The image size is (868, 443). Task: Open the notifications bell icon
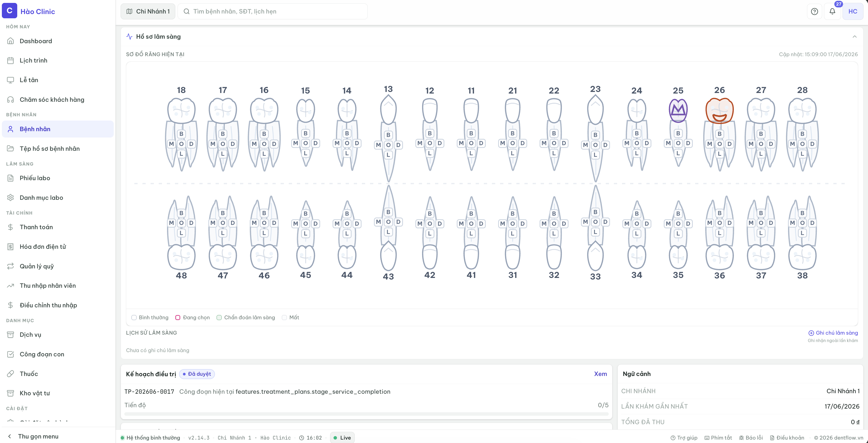832,11
